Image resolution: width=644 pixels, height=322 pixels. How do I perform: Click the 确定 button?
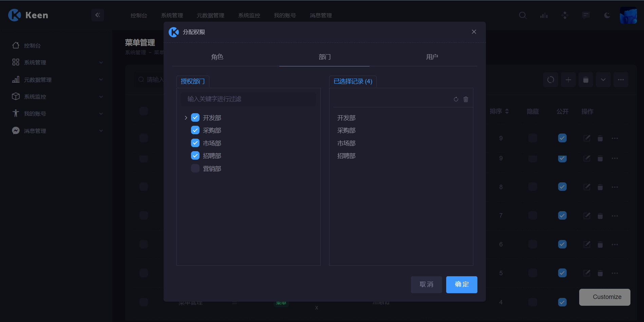click(x=461, y=284)
